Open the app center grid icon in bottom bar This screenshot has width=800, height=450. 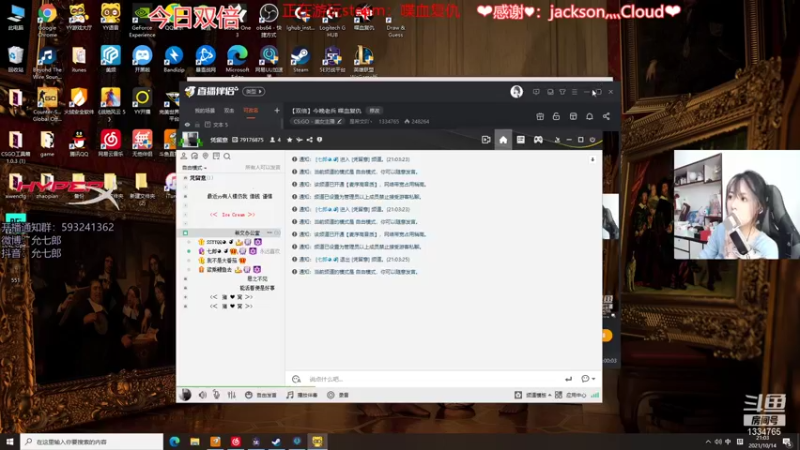(559, 395)
